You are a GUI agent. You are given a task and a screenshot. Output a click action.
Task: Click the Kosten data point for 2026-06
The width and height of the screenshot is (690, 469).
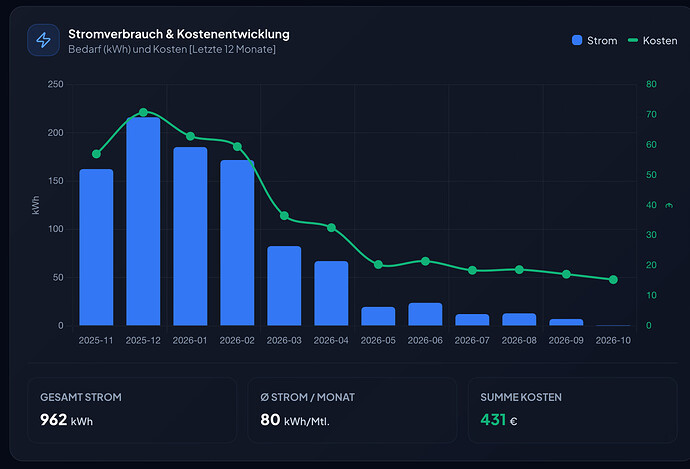[425, 261]
